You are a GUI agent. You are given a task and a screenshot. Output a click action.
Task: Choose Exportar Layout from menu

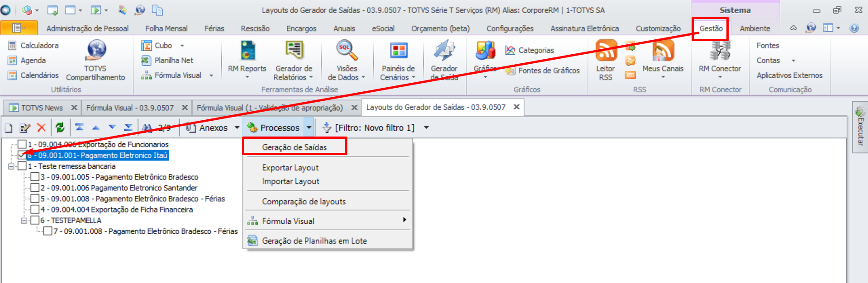[290, 168]
